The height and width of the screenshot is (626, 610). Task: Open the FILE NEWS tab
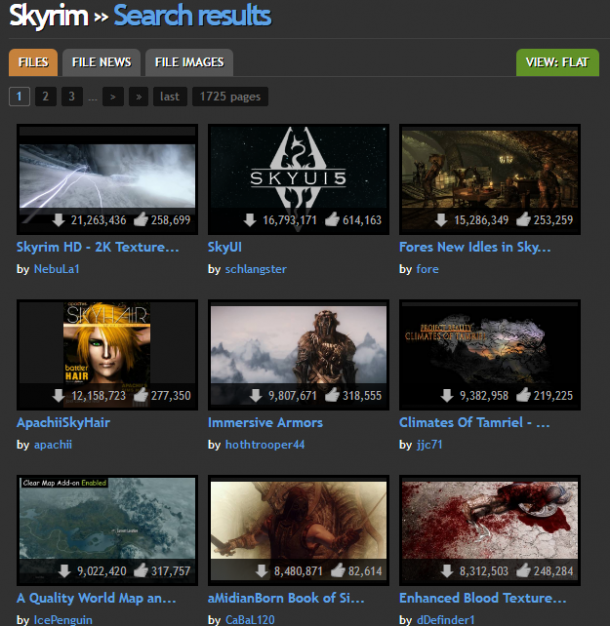pyautogui.click(x=101, y=62)
